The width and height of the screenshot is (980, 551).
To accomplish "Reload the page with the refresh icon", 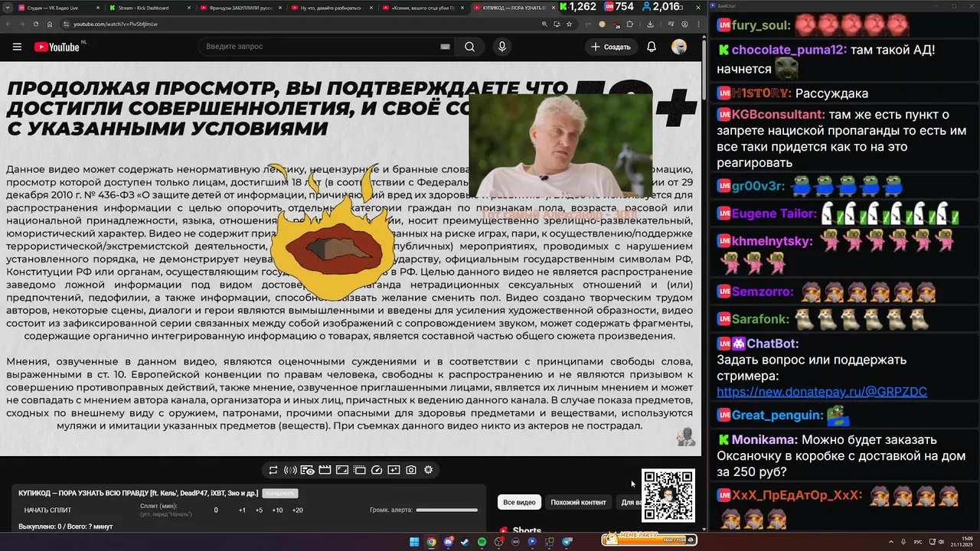I will click(36, 24).
